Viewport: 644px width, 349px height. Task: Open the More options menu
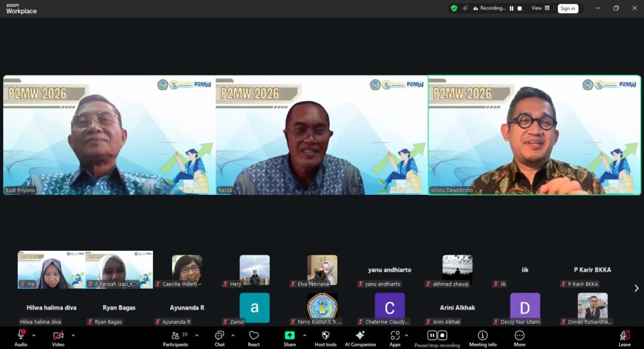tap(519, 336)
